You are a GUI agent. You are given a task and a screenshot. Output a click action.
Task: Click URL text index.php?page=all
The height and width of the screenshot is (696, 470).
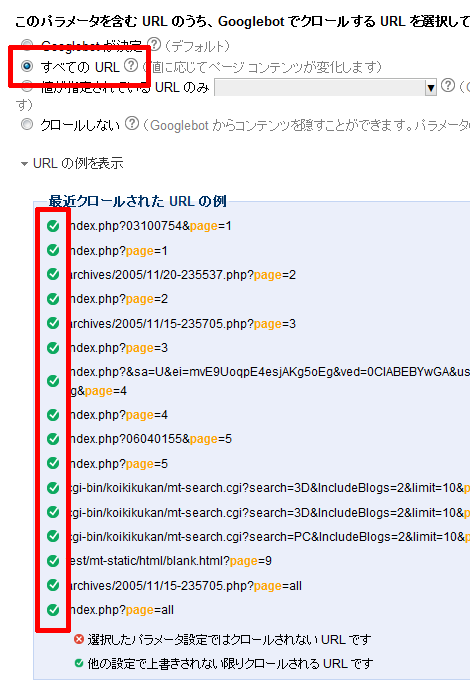122,610
